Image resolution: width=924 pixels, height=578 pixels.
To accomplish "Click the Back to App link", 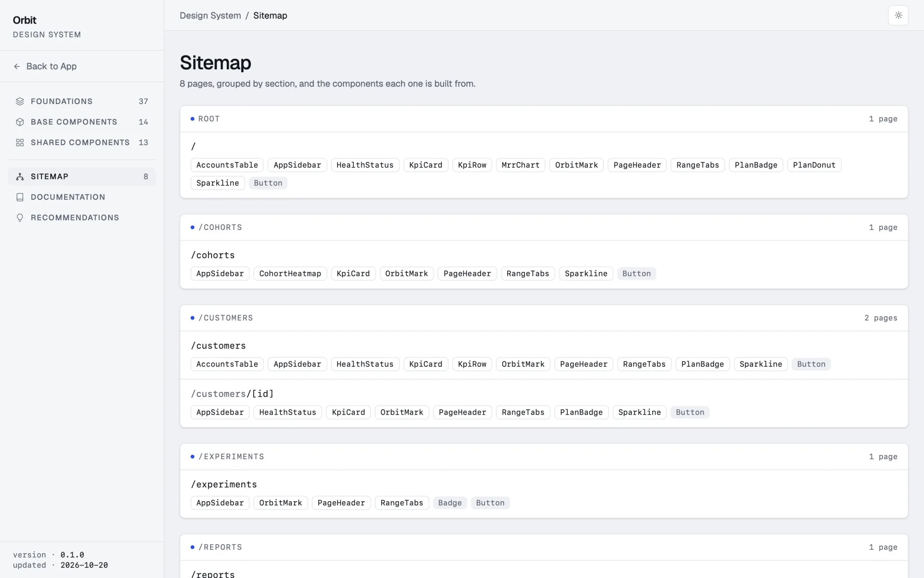I will tap(45, 67).
